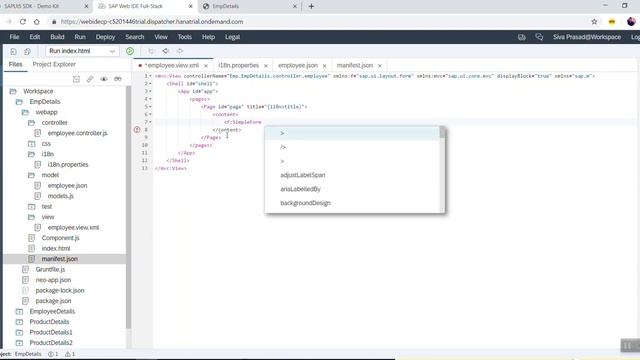
Task: Click the save all icon in toolbar
Action: click(27, 51)
